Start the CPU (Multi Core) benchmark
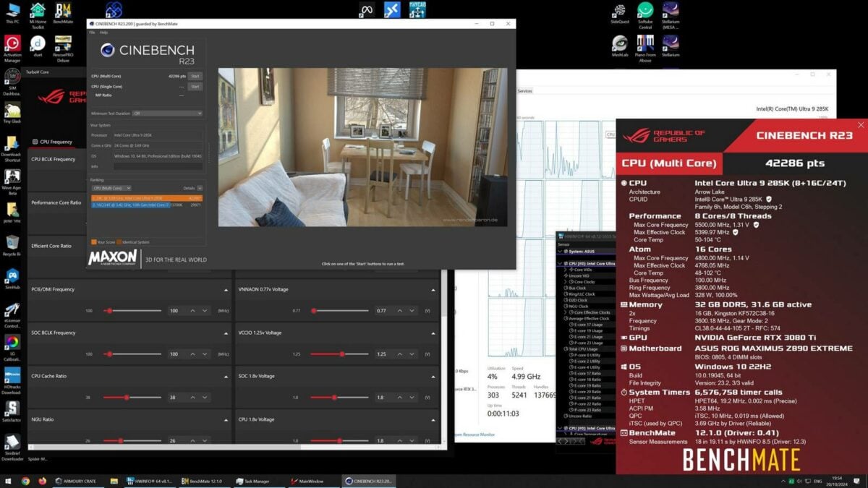Image resolution: width=868 pixels, height=488 pixels. pyautogui.click(x=195, y=75)
